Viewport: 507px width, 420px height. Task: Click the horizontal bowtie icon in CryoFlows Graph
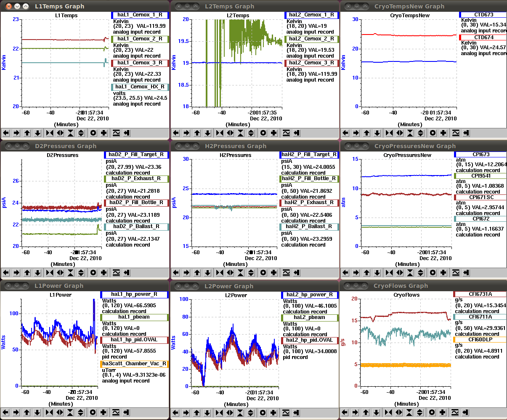pyautogui.click(x=389, y=412)
